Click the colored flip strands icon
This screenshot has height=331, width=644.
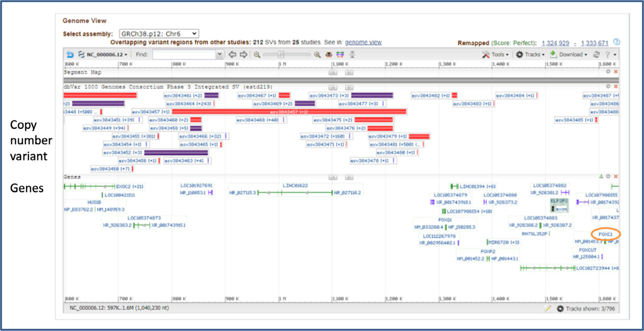point(340,54)
